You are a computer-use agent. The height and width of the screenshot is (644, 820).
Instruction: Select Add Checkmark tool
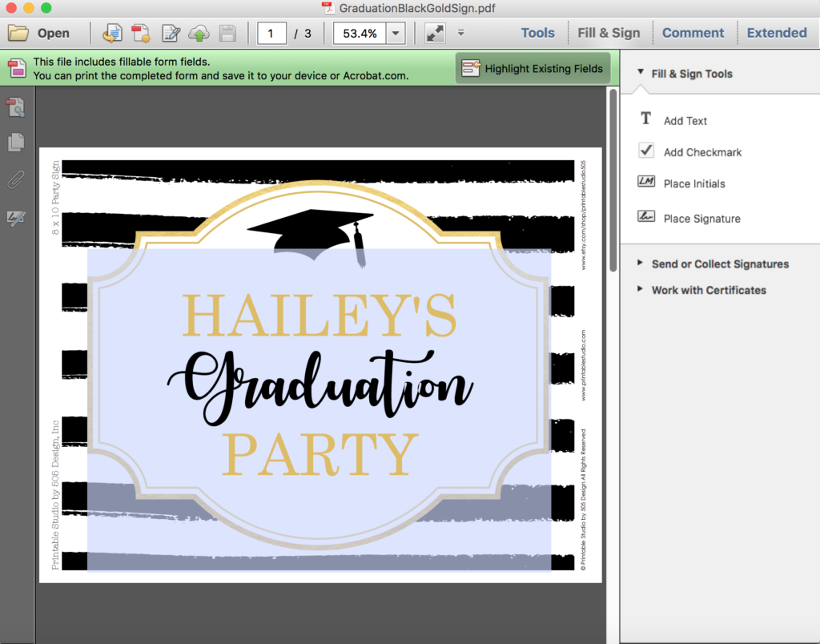702,152
